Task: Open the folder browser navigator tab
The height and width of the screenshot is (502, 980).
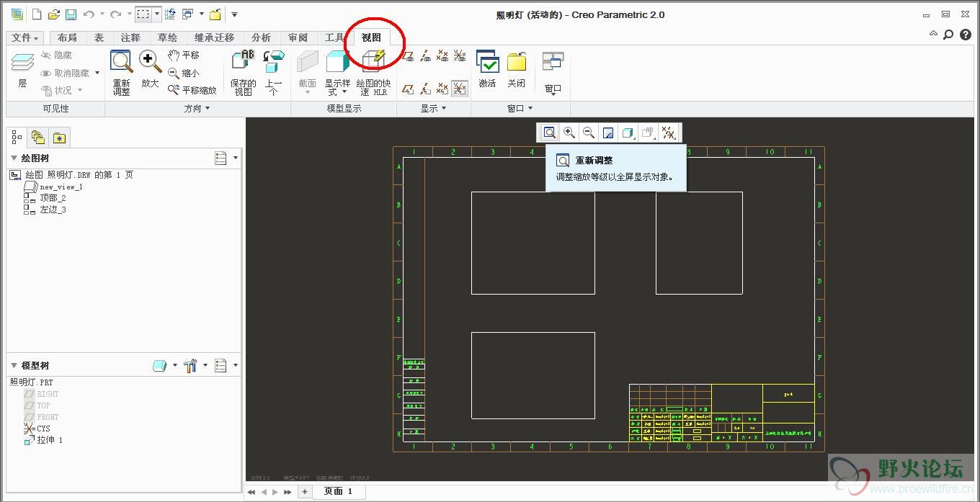Action: pyautogui.click(x=38, y=138)
